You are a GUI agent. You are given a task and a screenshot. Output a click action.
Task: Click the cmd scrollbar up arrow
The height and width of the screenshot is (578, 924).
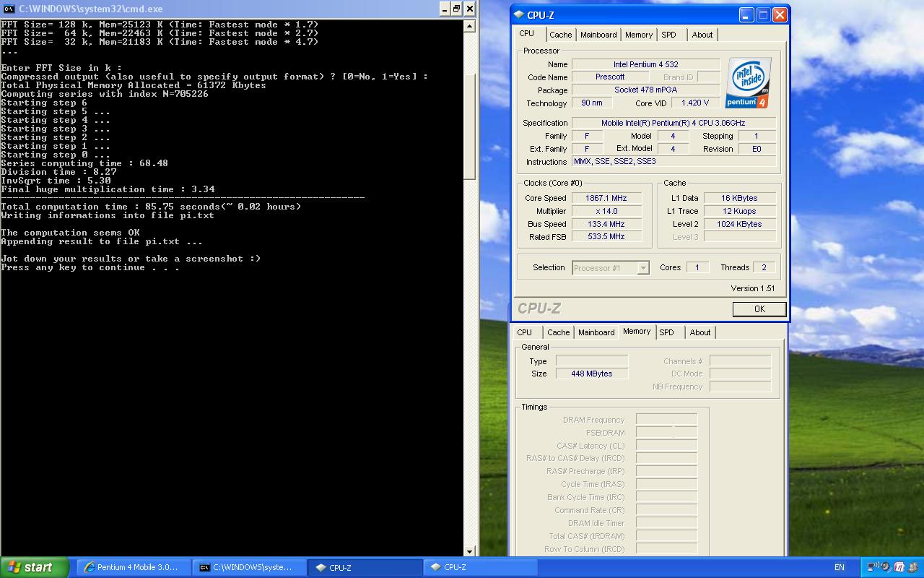click(469, 26)
